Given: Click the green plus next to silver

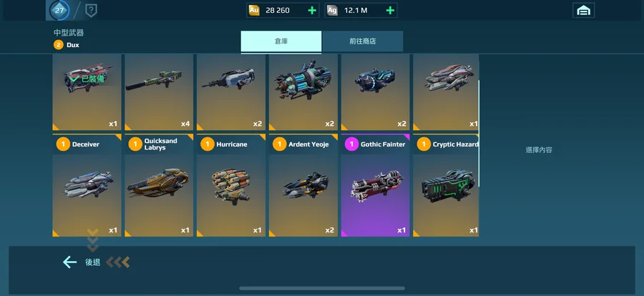Looking at the screenshot, I should [390, 10].
